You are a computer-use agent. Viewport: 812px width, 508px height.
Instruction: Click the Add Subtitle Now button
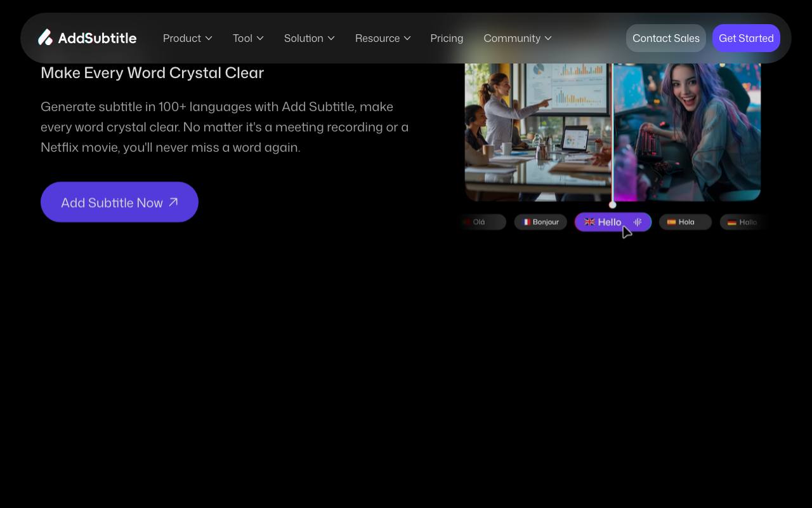pyautogui.click(x=119, y=202)
